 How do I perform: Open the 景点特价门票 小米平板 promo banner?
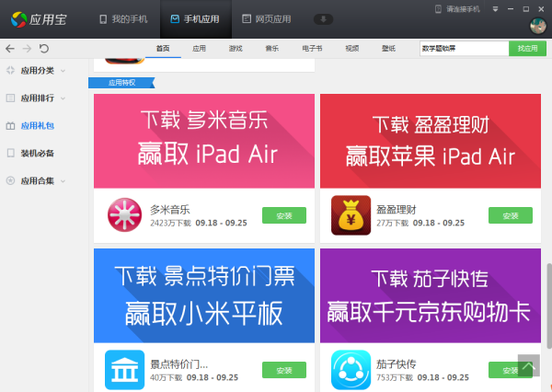point(204,295)
